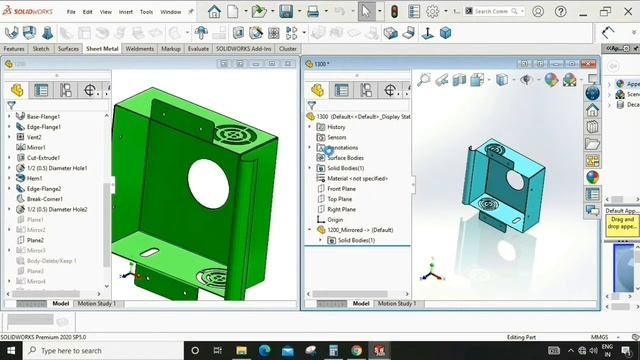Open Chrome from the taskbar

coord(356,351)
